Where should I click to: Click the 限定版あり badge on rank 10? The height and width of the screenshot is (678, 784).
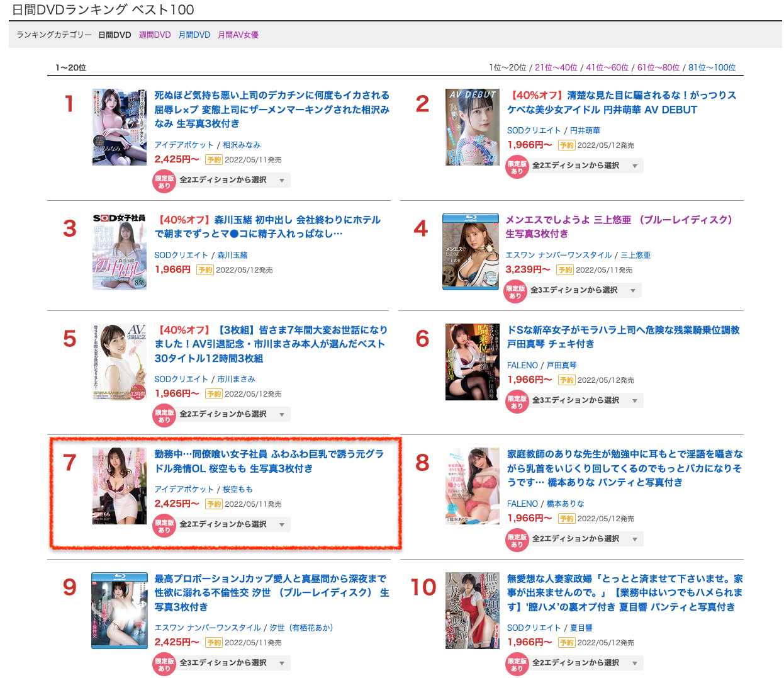[517, 665]
